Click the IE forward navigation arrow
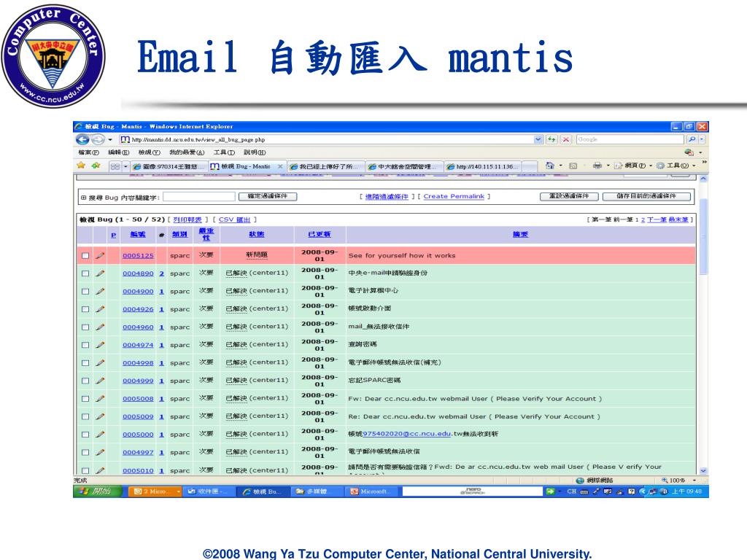This screenshot has height=560, width=747. 98,139
